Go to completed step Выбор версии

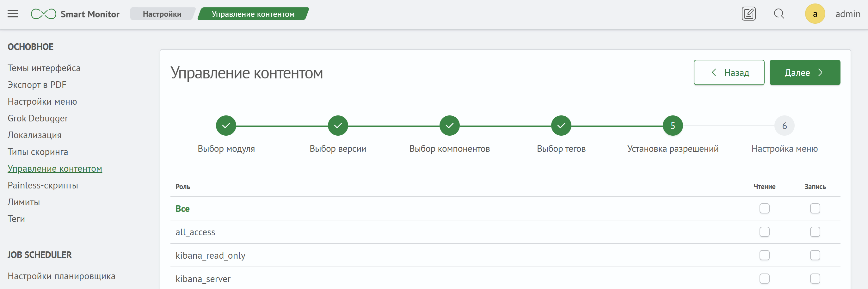(x=338, y=126)
